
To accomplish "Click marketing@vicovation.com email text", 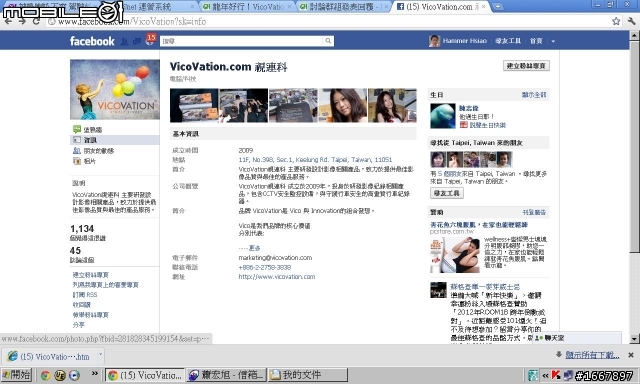I will pyautogui.click(x=275, y=258).
